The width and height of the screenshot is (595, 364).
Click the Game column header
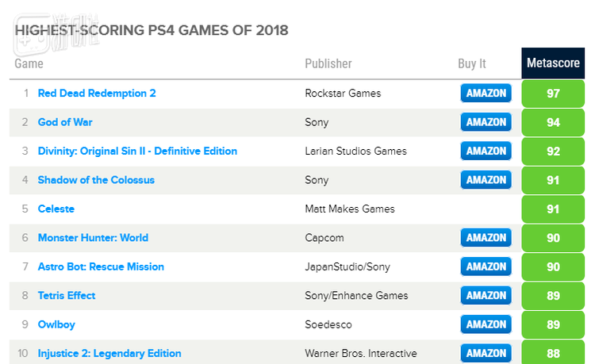click(29, 63)
